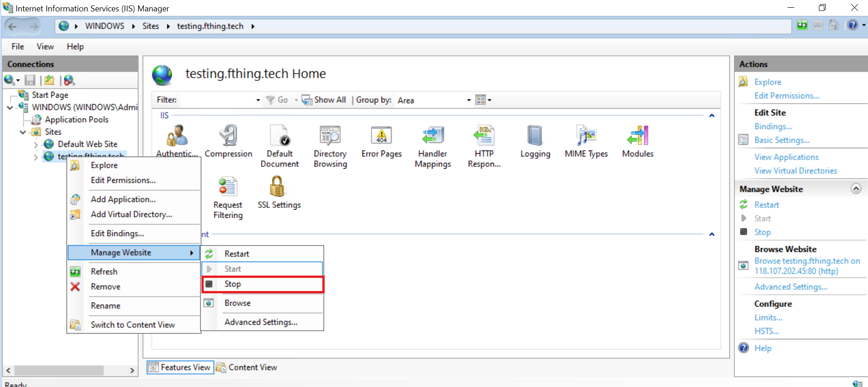Click the Show All button

[x=324, y=100]
